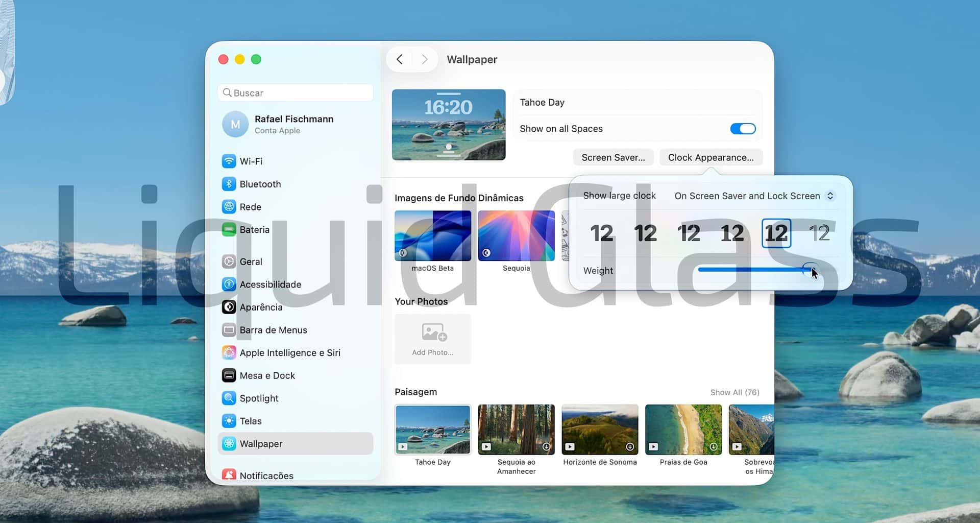Select Barra de Menus icon
The image size is (980, 523).
[x=229, y=330]
